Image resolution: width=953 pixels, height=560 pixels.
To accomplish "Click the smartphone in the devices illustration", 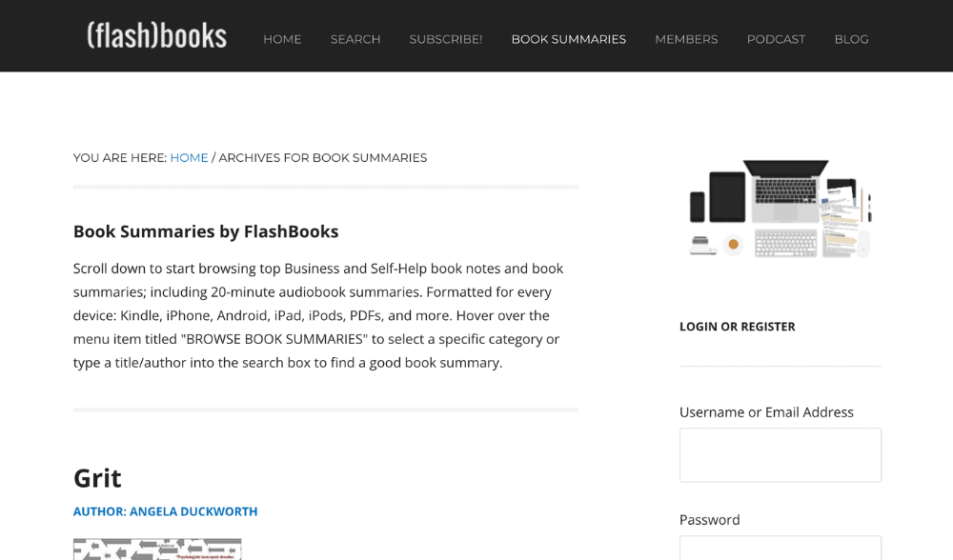I will (698, 207).
